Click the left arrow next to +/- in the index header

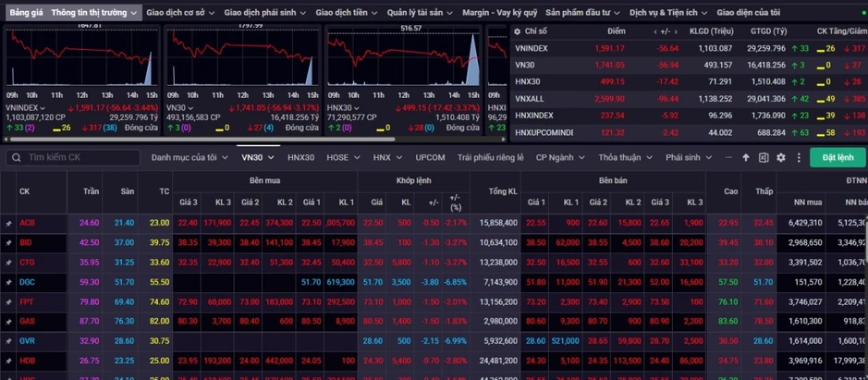[655, 31]
